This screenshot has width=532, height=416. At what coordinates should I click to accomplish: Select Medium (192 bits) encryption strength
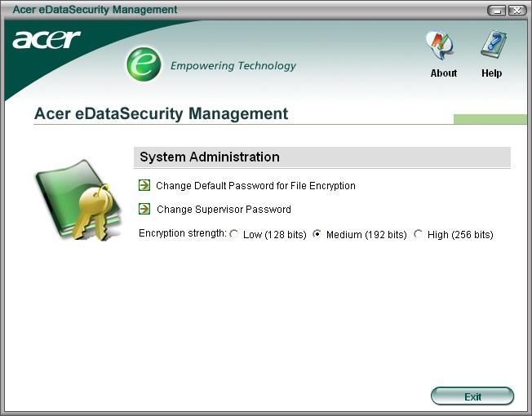(x=317, y=234)
